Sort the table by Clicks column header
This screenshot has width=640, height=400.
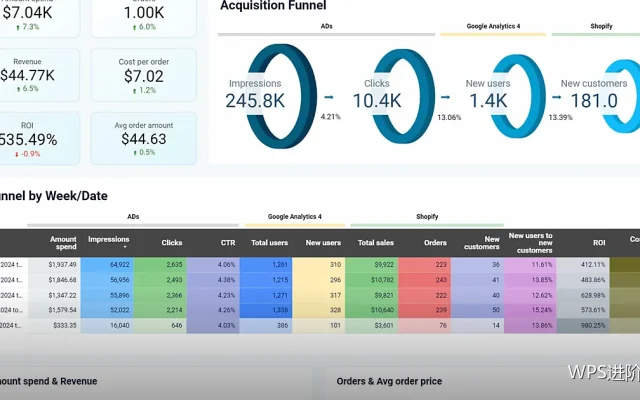[171, 242]
